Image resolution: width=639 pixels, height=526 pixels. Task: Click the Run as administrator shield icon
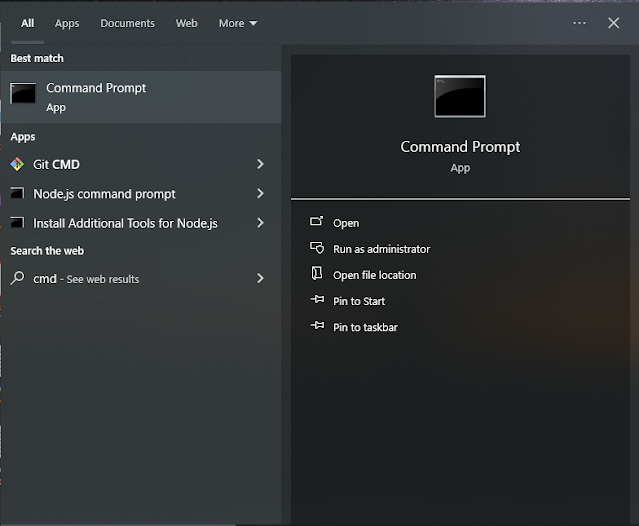point(317,248)
